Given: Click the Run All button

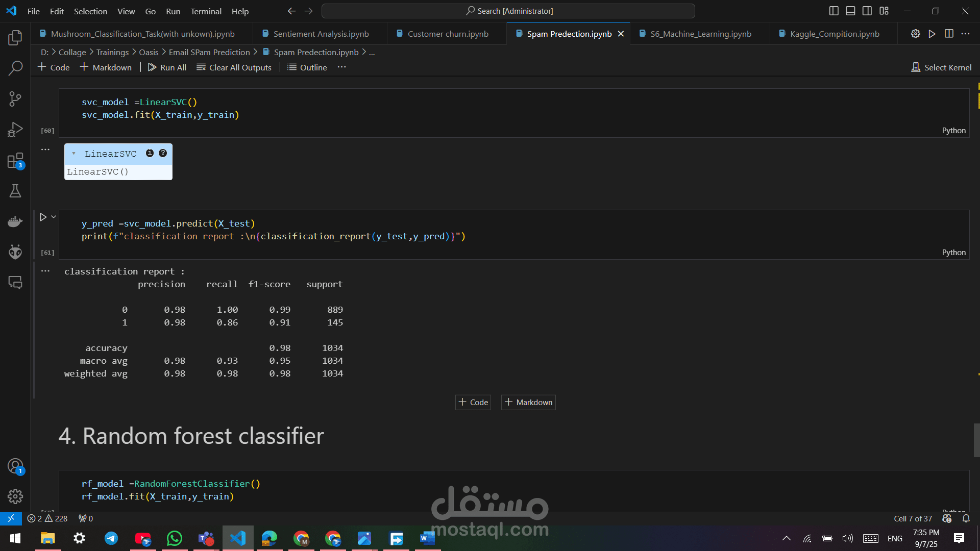Looking at the screenshot, I should pos(167,67).
